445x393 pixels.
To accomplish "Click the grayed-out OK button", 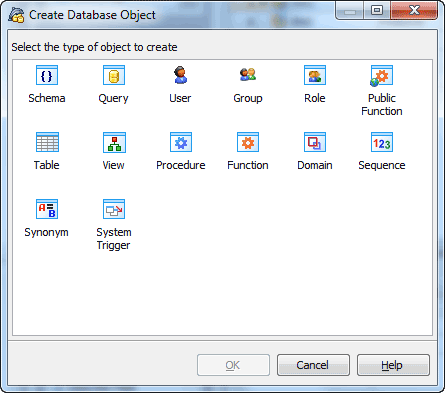I will (233, 365).
